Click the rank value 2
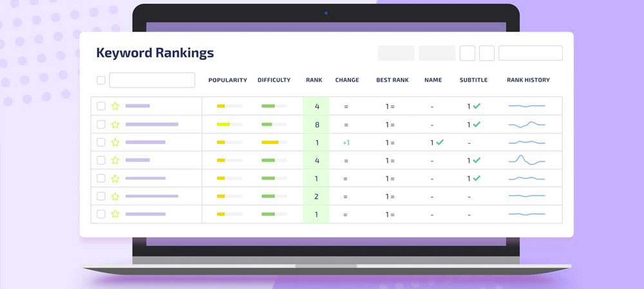 click(x=316, y=196)
